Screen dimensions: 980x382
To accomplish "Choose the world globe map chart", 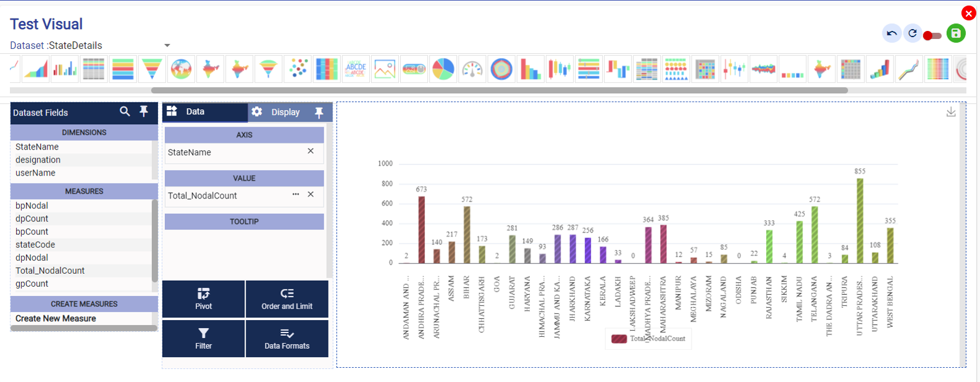I will (x=181, y=69).
